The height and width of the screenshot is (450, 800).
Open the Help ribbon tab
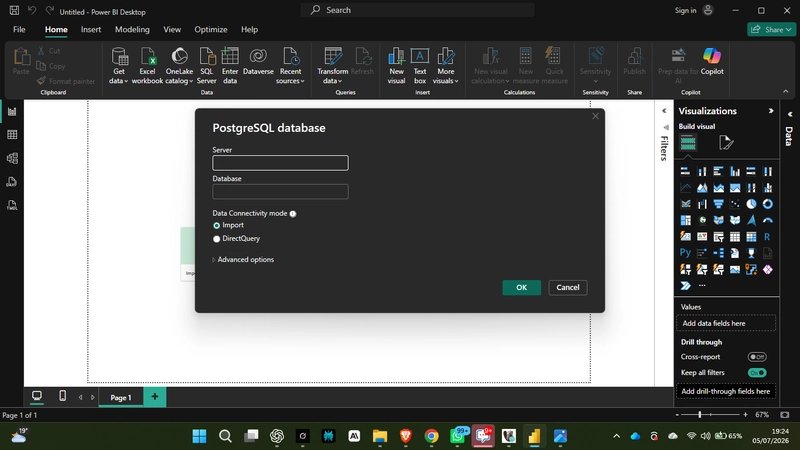click(x=249, y=30)
